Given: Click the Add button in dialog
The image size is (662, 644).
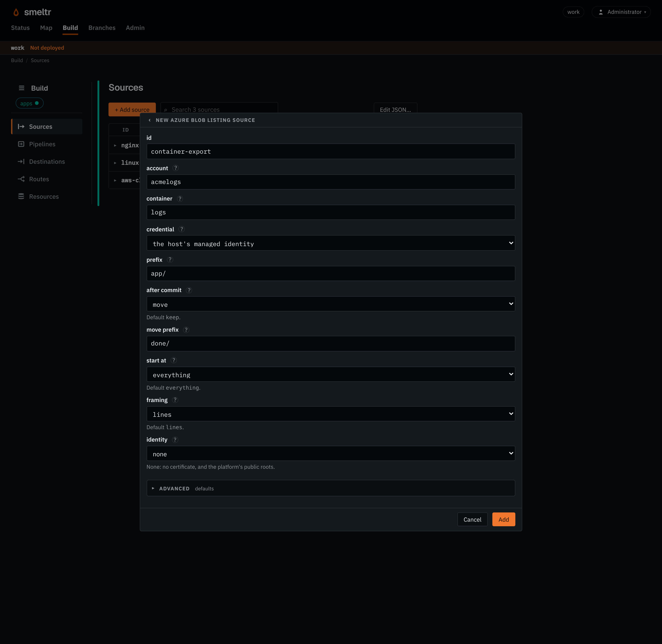Looking at the screenshot, I should coord(503,520).
